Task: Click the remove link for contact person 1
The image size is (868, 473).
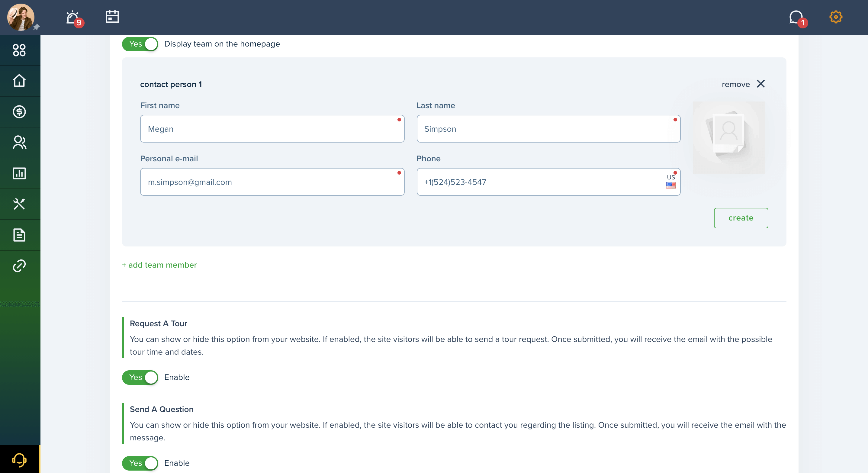Action: click(736, 85)
